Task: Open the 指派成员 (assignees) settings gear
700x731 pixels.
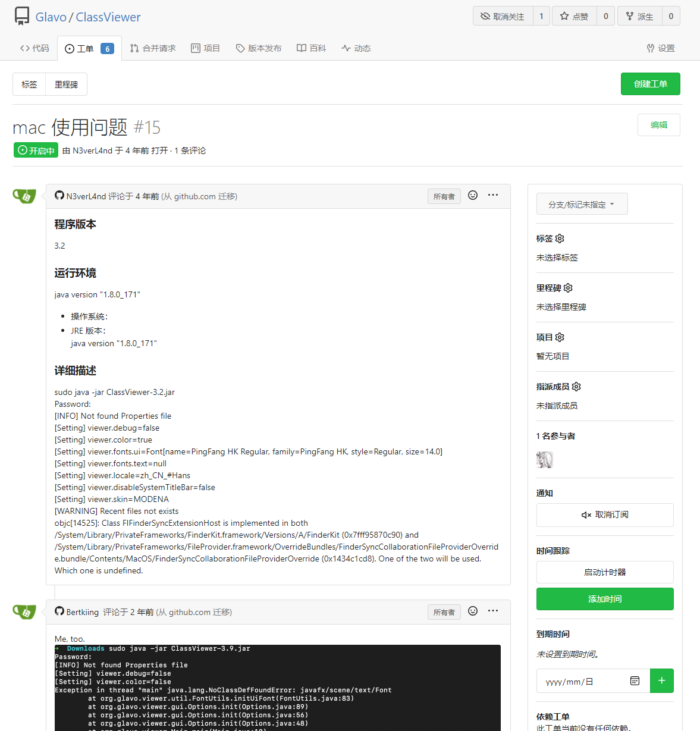Action: (x=576, y=386)
